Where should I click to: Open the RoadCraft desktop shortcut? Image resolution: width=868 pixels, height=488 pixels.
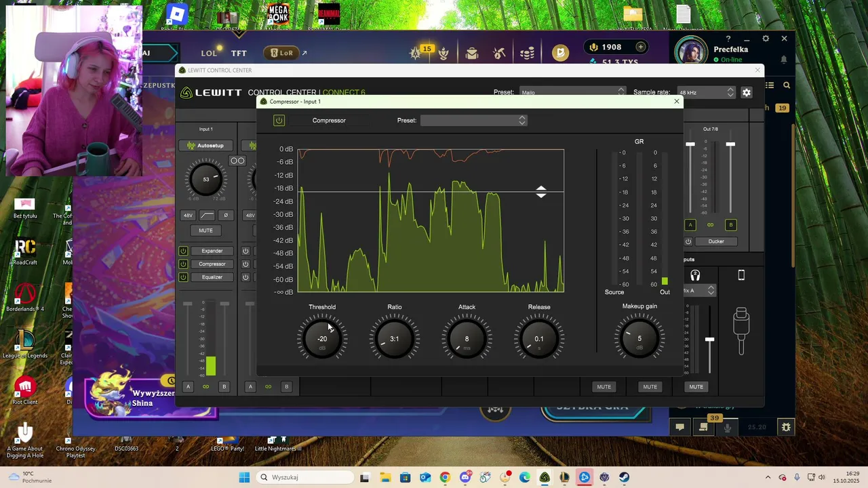25,251
